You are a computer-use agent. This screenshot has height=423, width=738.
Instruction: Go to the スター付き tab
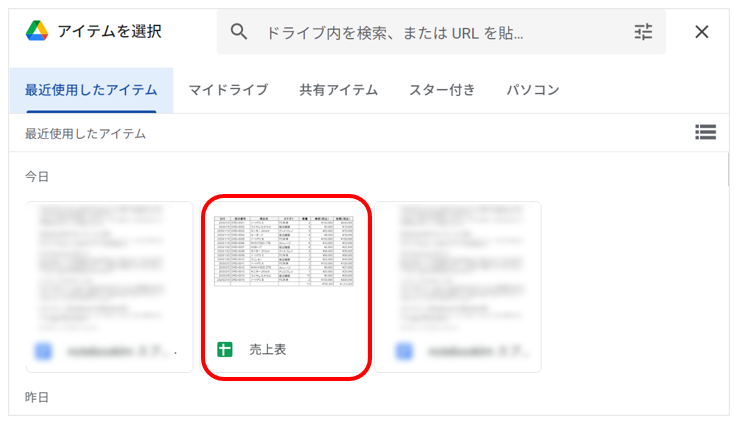(442, 90)
